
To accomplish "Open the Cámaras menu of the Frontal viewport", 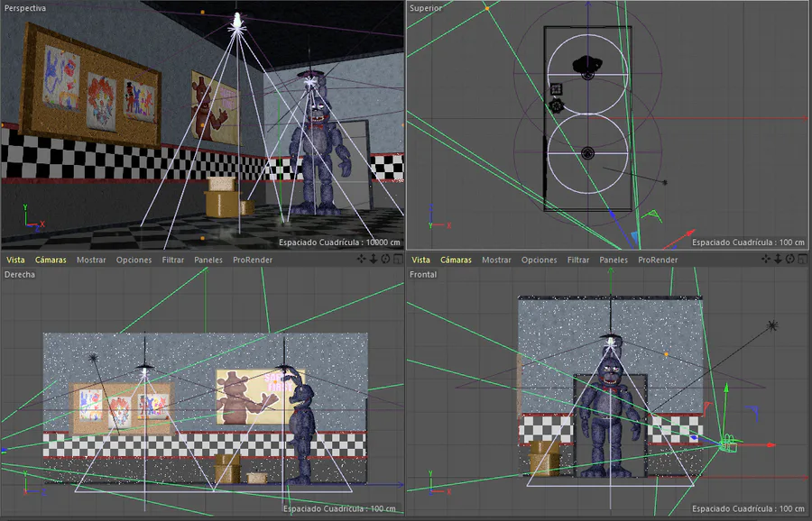I will [457, 260].
